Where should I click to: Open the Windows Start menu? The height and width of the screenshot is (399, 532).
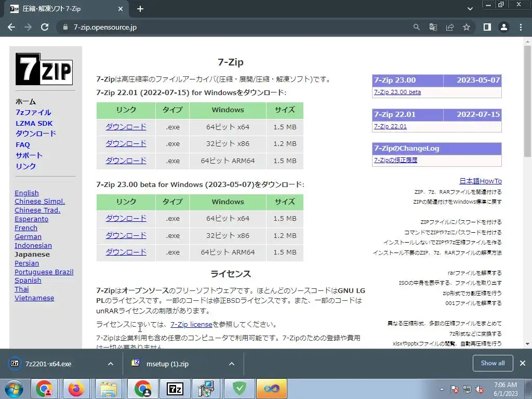point(14,389)
